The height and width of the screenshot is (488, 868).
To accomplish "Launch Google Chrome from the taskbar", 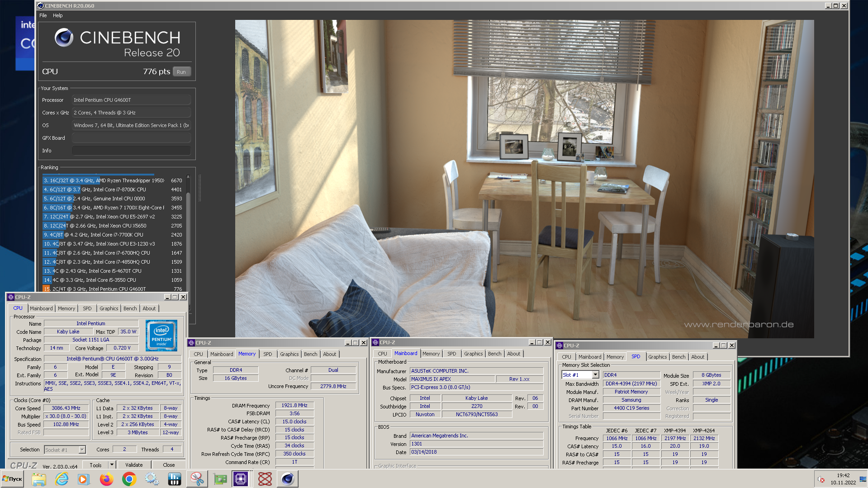I will point(129,479).
